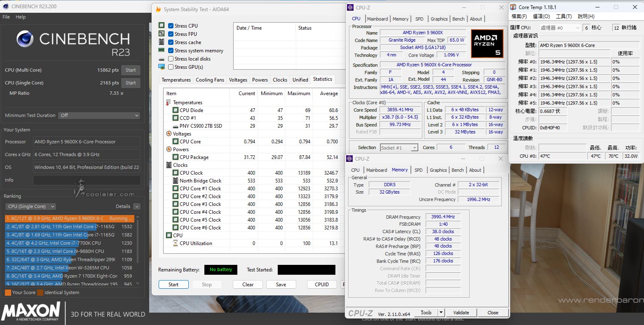The height and width of the screenshot is (325, 644).
Task: Uncheck the Stress CPU checkbox
Action: point(171,26)
